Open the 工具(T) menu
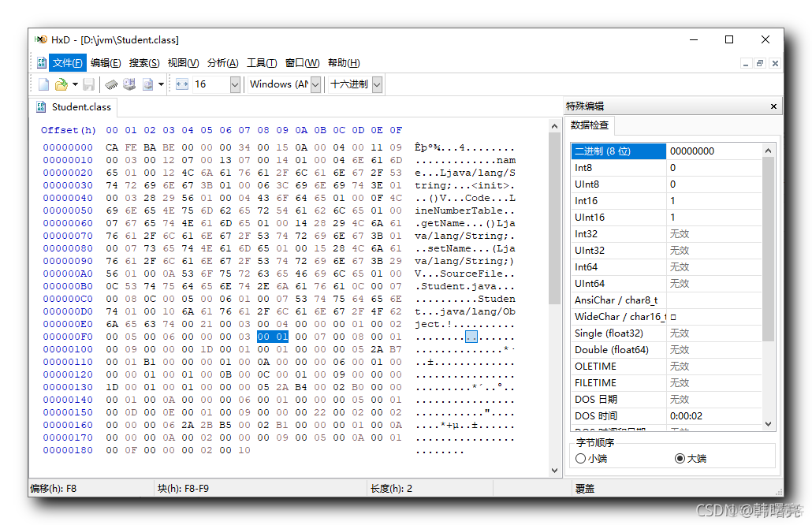 tap(262, 63)
